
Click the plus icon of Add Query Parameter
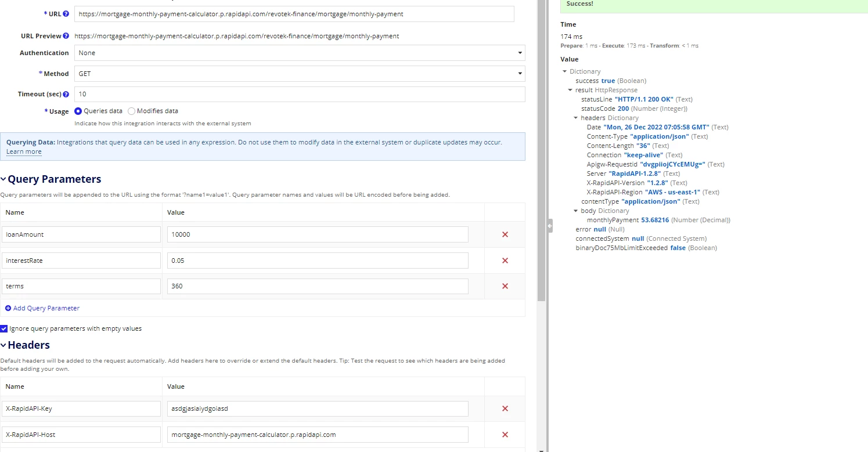pos(8,308)
